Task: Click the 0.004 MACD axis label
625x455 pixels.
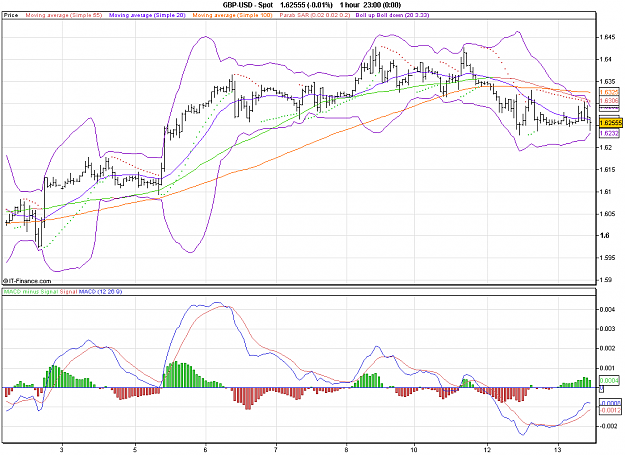Action: tap(607, 309)
